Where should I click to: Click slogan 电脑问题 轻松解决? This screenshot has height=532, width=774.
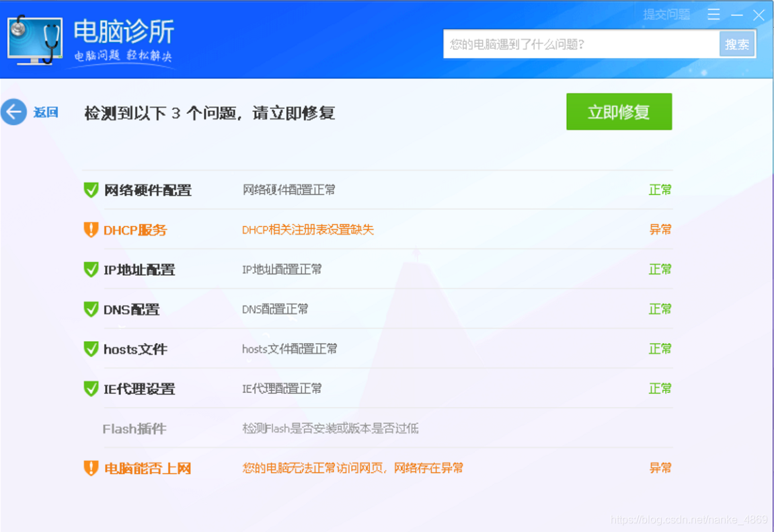123,55
